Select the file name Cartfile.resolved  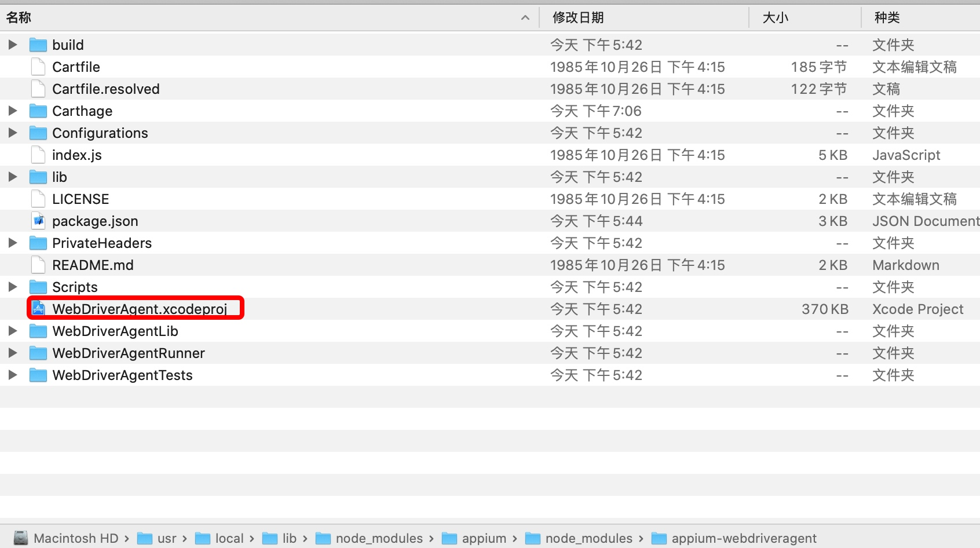coord(106,89)
